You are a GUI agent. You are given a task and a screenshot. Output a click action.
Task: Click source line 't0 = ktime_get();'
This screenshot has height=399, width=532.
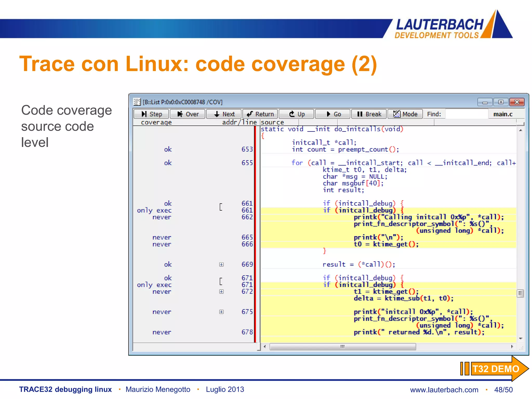click(386, 244)
